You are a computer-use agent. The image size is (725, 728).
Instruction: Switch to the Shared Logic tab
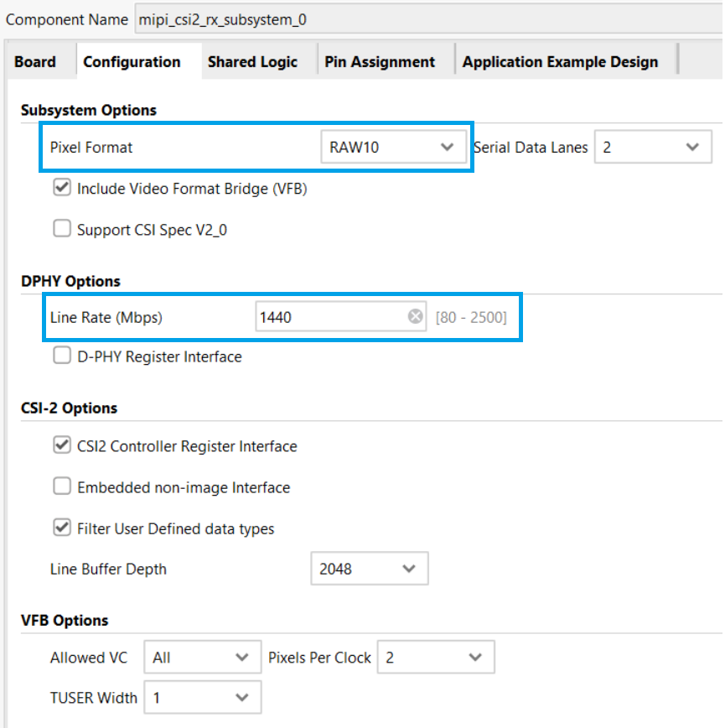pos(252,62)
